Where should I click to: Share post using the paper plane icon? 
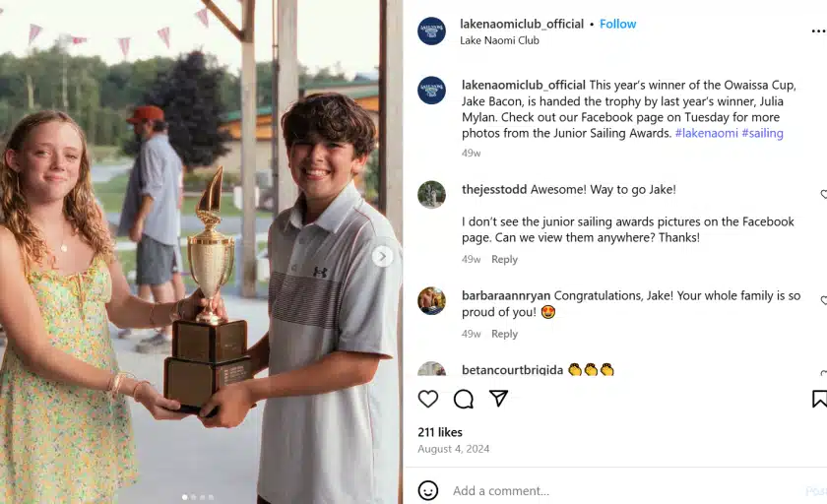(498, 399)
